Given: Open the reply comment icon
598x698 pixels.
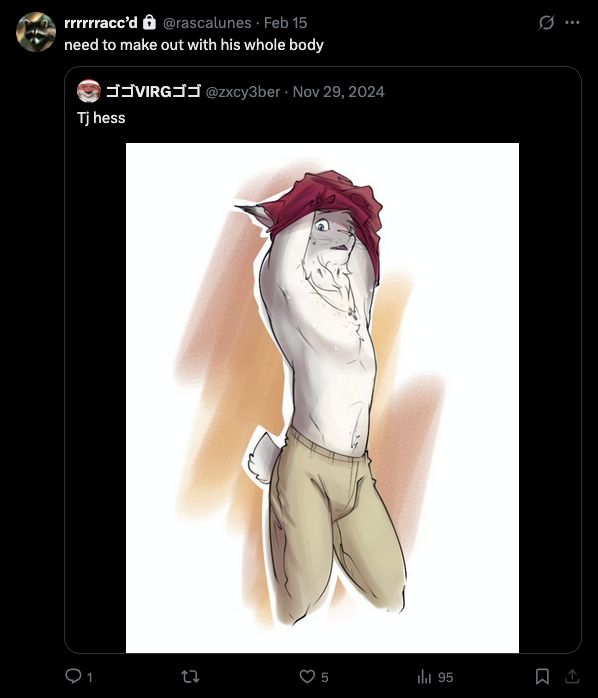Looking at the screenshot, I should [73, 676].
